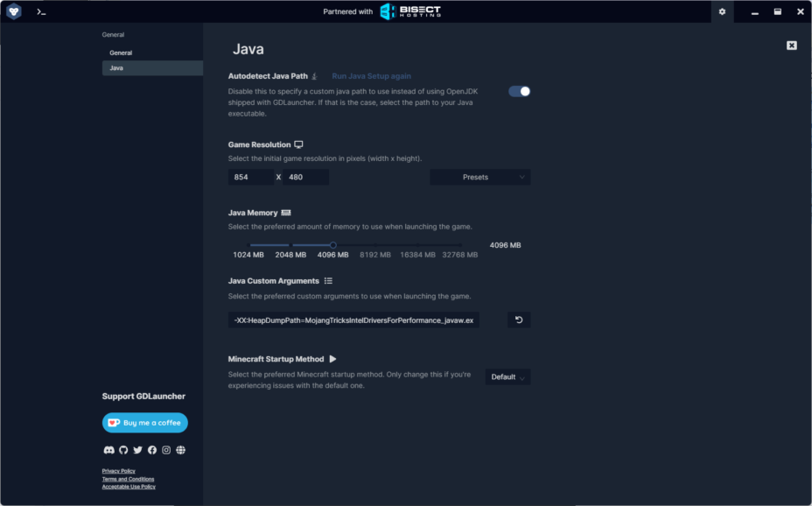Open the resolution Presets dropdown
This screenshot has width=812, height=506.
(479, 177)
